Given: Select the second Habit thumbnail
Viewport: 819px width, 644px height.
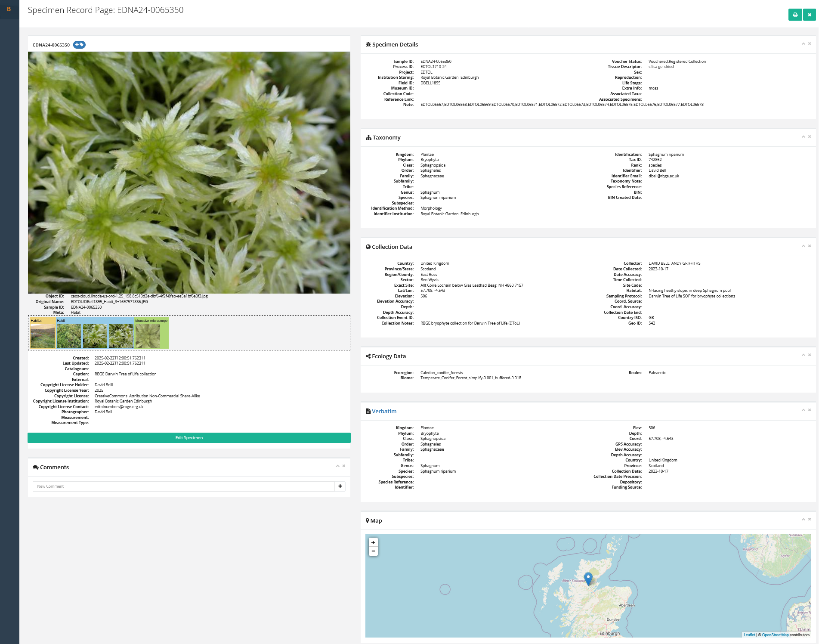Looking at the screenshot, I should click(x=95, y=335).
